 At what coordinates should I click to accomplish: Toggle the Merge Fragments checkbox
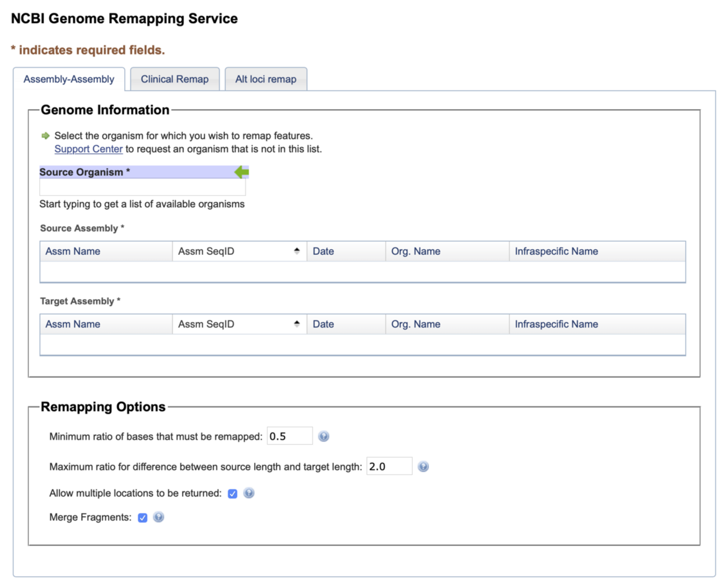click(143, 517)
